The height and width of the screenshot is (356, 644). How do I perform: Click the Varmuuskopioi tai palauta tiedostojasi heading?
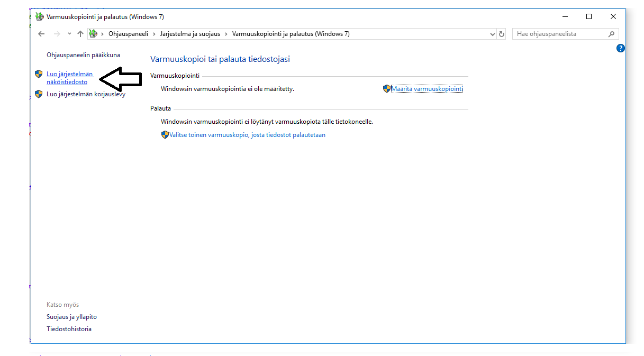pyautogui.click(x=220, y=59)
